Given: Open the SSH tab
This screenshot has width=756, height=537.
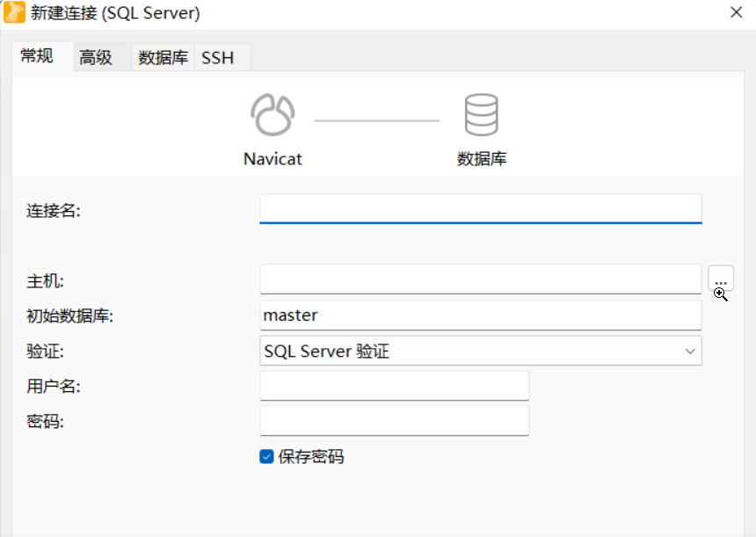Looking at the screenshot, I should click(218, 58).
